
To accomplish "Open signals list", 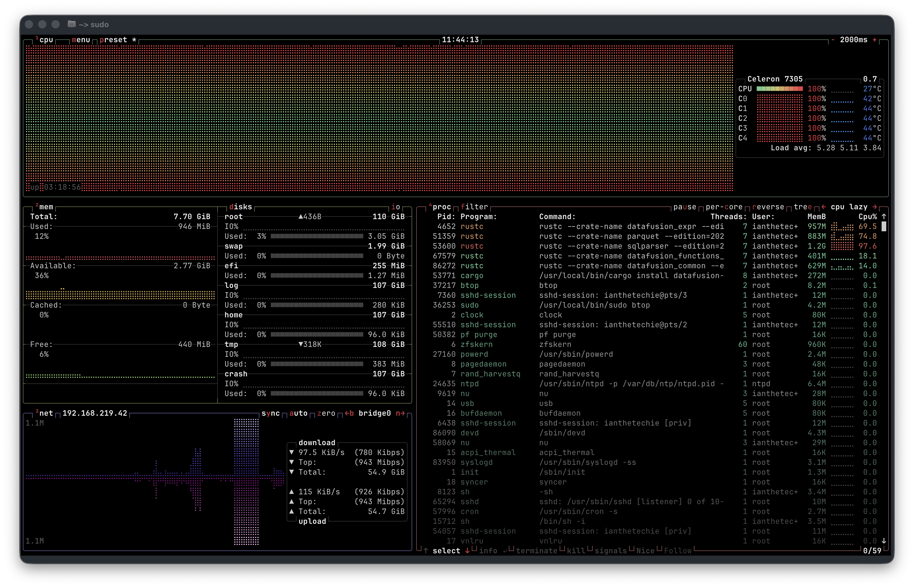I will pyautogui.click(x=611, y=551).
